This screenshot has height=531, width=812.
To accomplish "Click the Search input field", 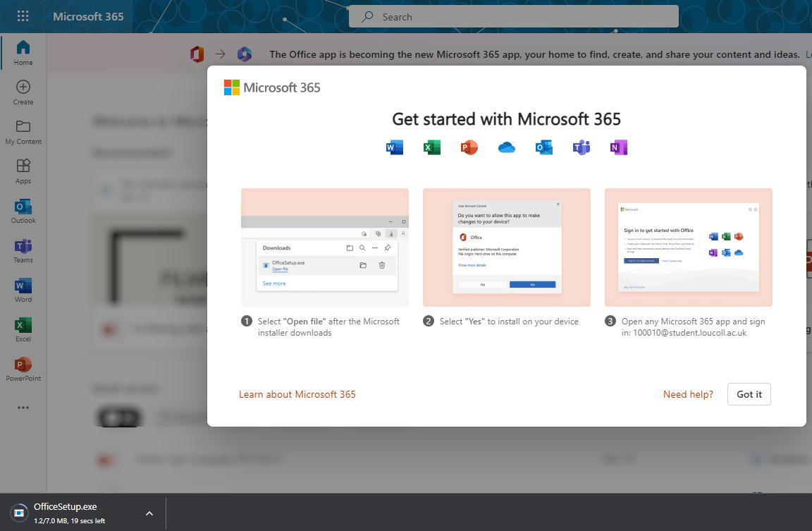I will point(514,17).
